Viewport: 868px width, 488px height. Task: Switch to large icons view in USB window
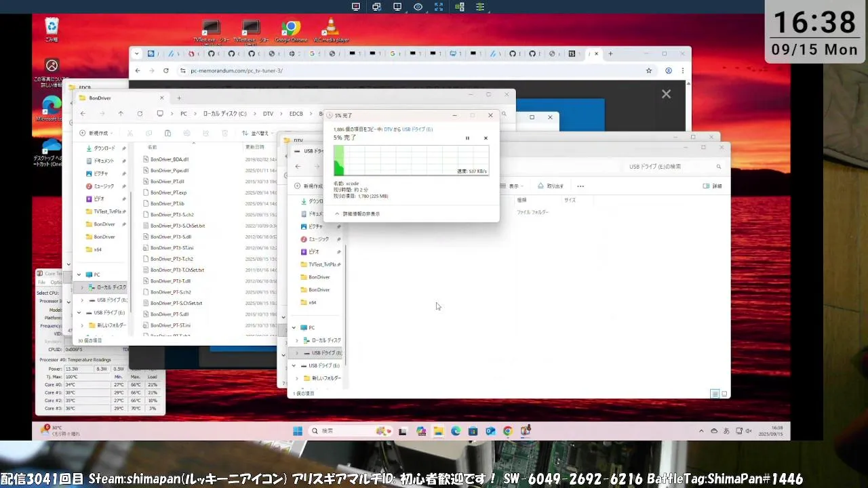click(x=724, y=394)
